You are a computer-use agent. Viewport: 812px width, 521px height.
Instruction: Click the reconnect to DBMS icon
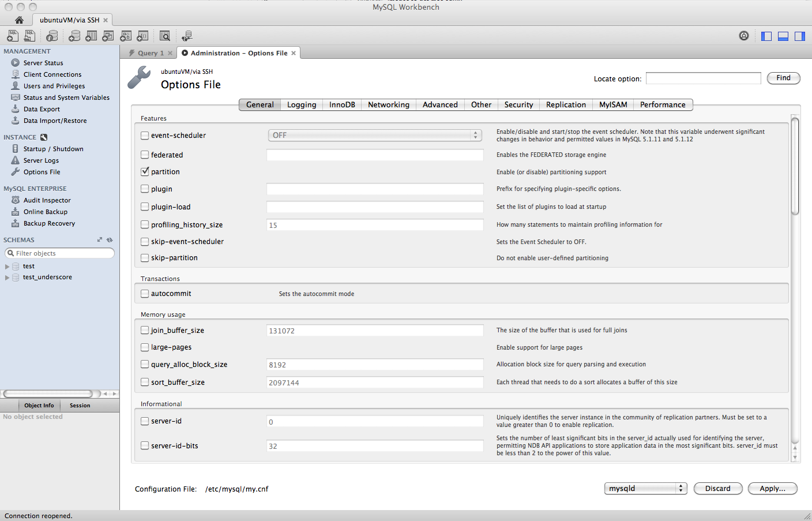pos(187,36)
